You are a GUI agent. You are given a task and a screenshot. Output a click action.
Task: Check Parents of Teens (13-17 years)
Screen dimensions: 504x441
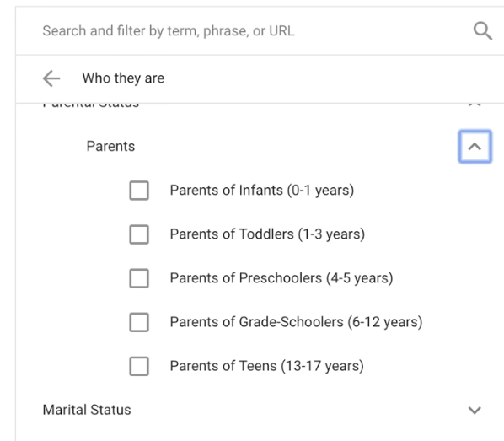point(139,366)
